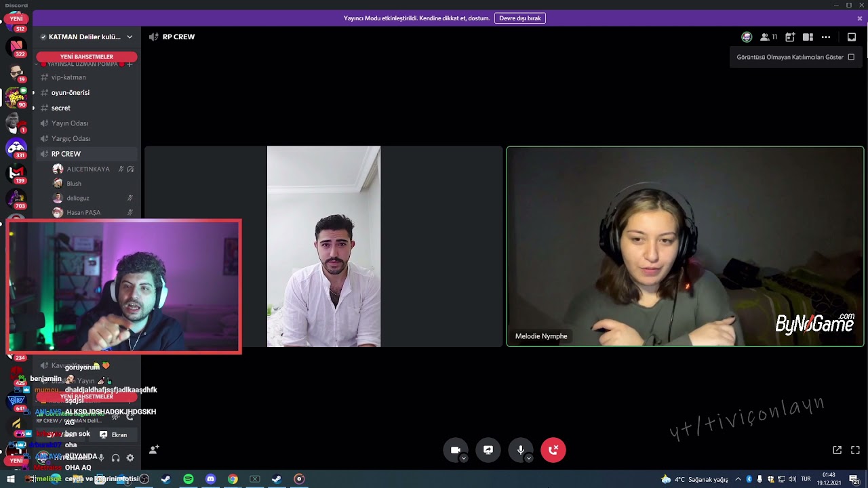Click the taskbar clock showing 01:48
Screen dimensions: 868x488
pyautogui.click(x=829, y=479)
